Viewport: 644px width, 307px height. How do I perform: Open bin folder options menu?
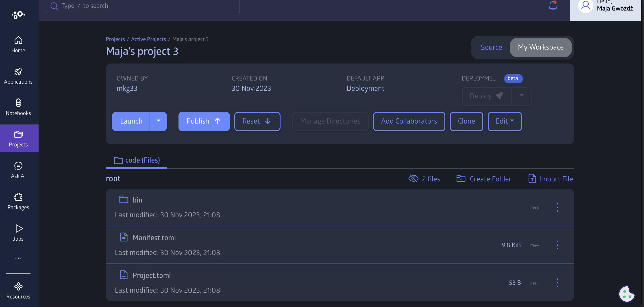click(x=557, y=207)
